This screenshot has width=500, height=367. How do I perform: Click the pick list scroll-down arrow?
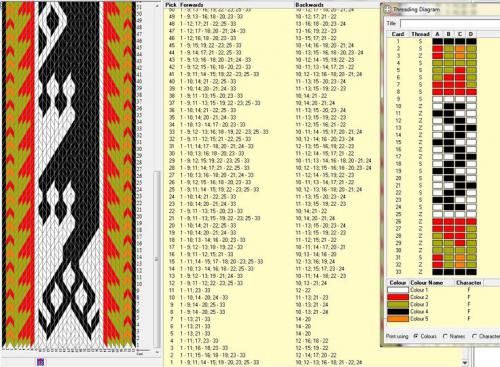[465, 363]
